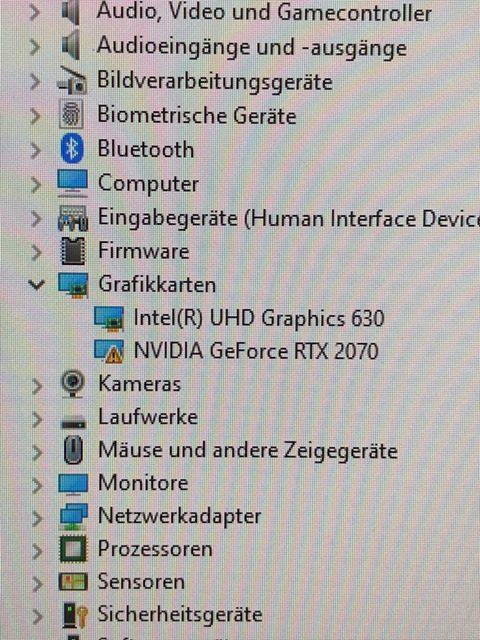Select Intel(R) UHD Graphics 630
Screen dimensions: 480x640
(259, 318)
